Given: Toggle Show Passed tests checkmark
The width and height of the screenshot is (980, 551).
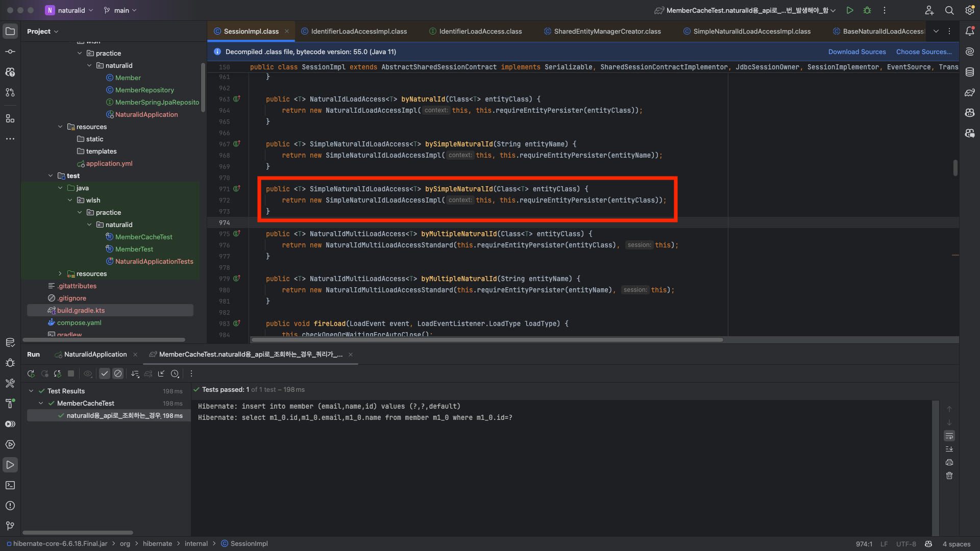Looking at the screenshot, I should (105, 374).
